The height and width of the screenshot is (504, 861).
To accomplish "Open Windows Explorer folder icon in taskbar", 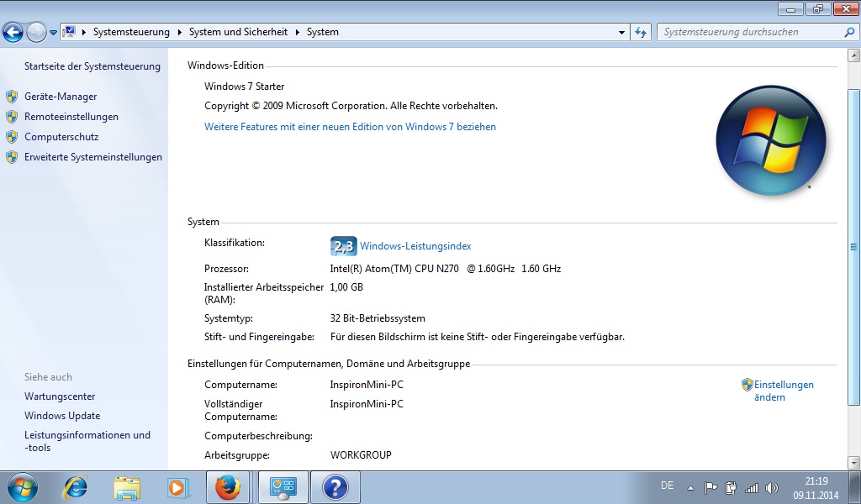I will pyautogui.click(x=127, y=487).
